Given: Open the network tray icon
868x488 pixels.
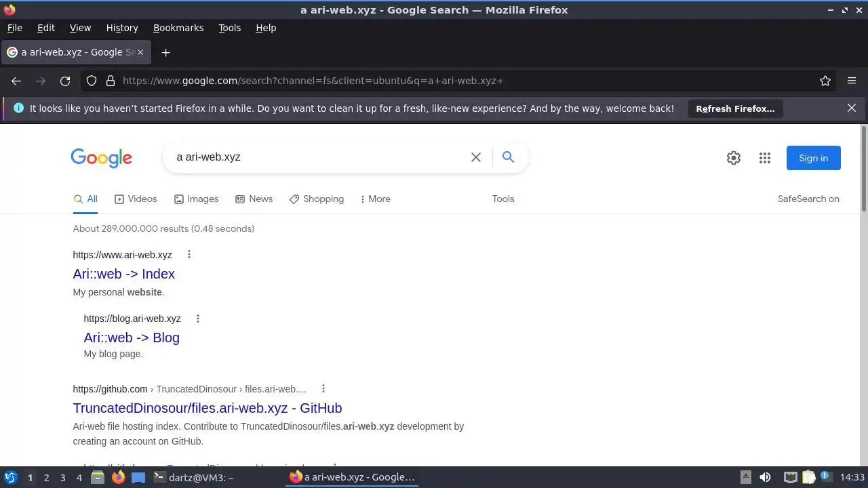Looking at the screenshot, I should pos(790,477).
